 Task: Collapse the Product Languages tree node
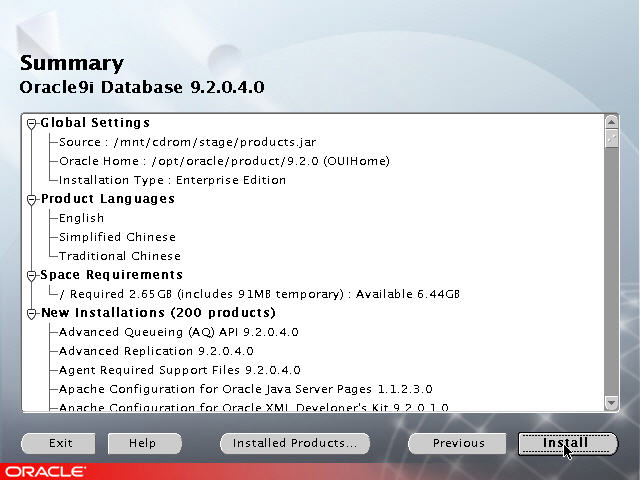31,200
